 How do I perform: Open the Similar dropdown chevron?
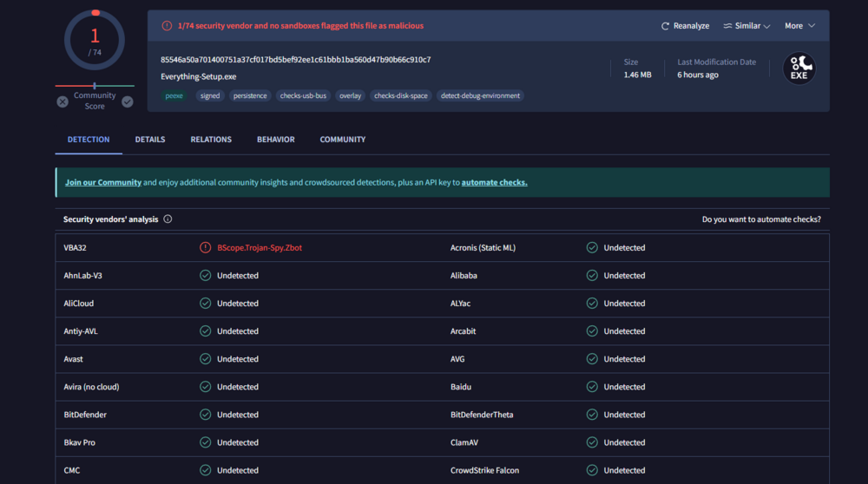(x=766, y=27)
